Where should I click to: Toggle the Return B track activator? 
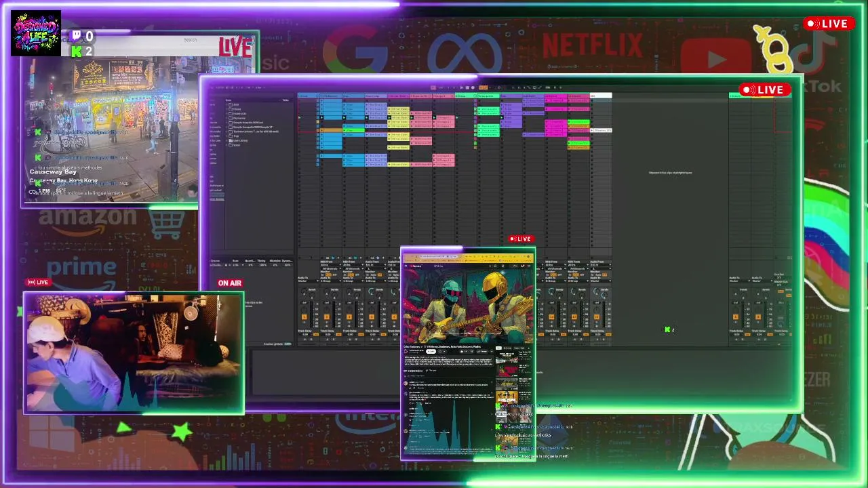757,317
